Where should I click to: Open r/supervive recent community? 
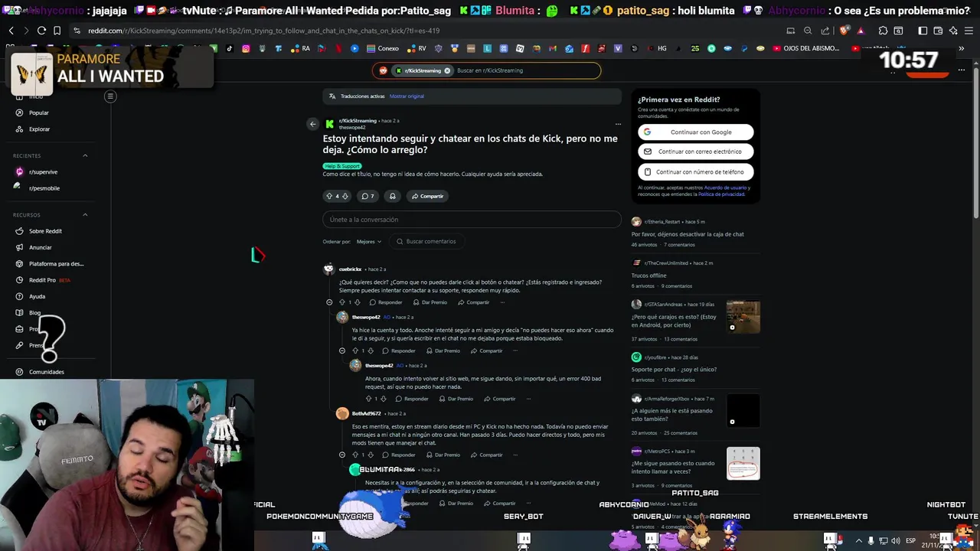(x=43, y=171)
